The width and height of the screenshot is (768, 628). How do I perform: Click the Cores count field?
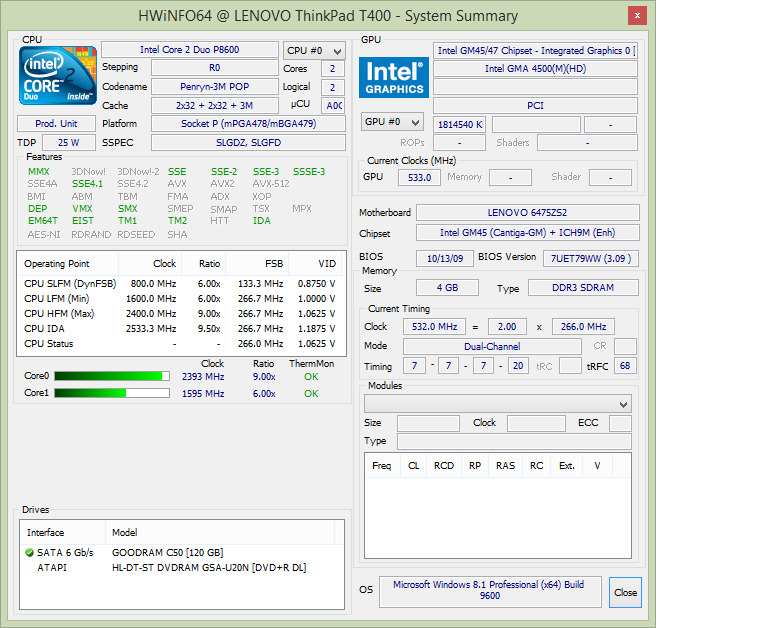pos(333,69)
